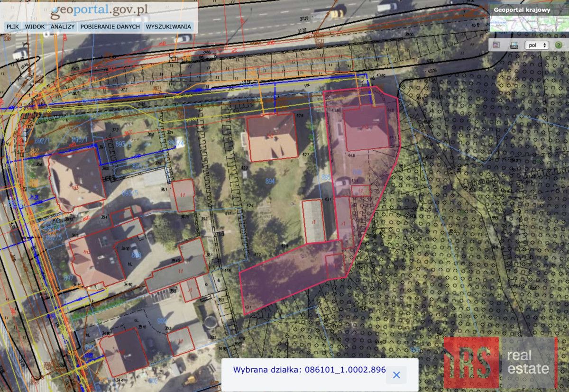Open the PLIK menu
This screenshot has width=569, height=392.
pyautogui.click(x=13, y=27)
